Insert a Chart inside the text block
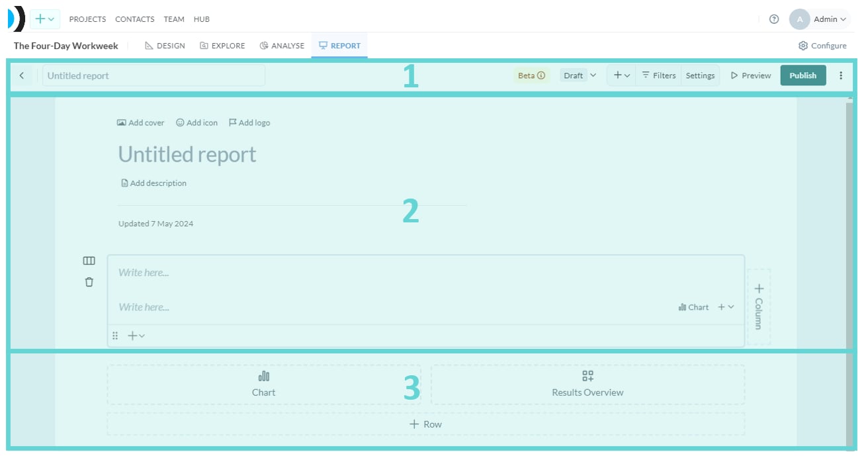 coord(693,307)
